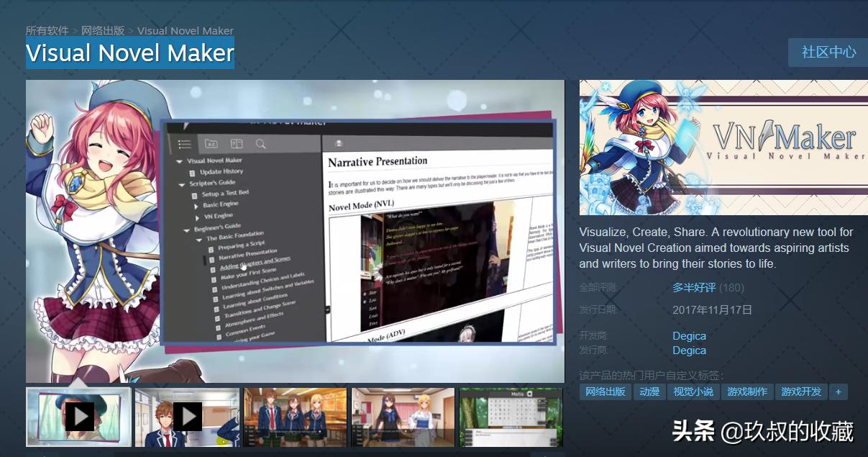
Task: Click the main Narrative Presentation preview image
Action: coord(296,231)
